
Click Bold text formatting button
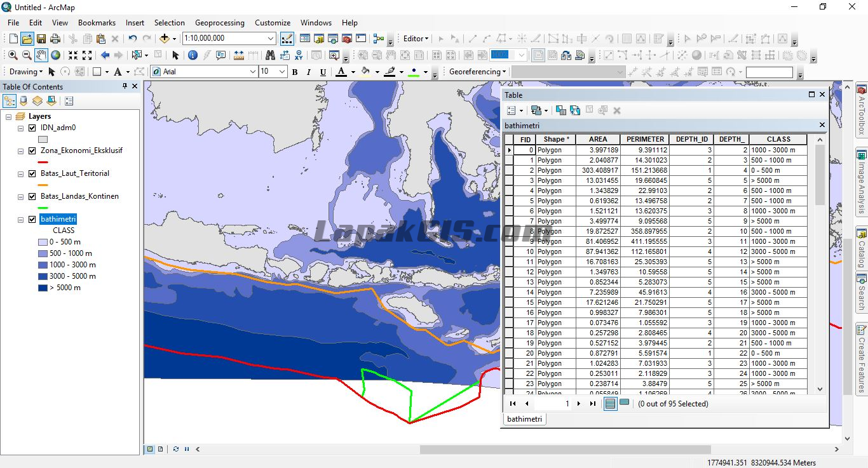pos(295,72)
